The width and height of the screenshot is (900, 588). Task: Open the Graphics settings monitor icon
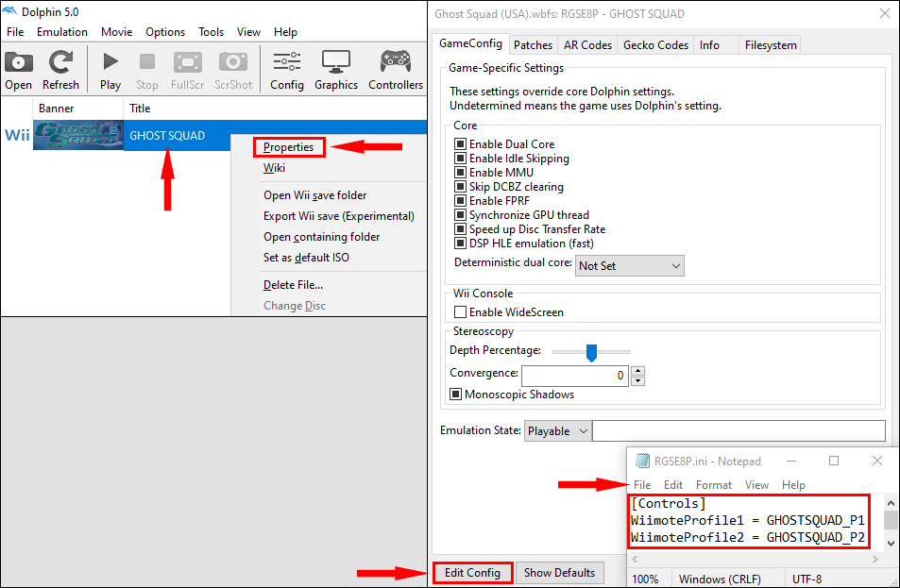point(336,62)
